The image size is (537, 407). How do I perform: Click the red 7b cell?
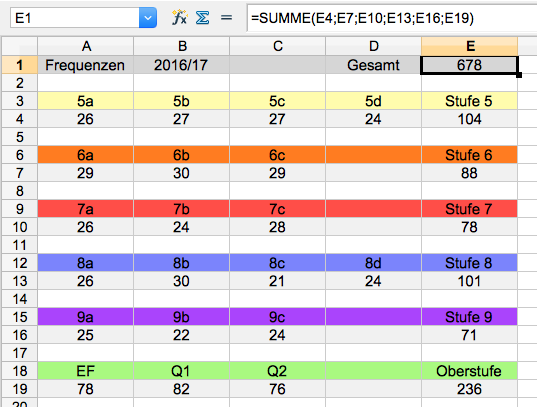click(182, 209)
